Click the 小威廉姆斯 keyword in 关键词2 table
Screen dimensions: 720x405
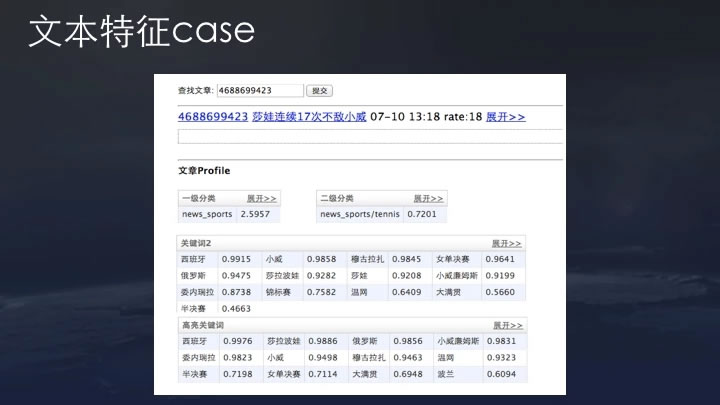(x=457, y=276)
